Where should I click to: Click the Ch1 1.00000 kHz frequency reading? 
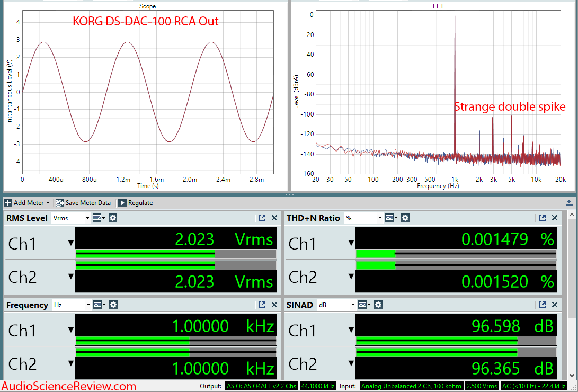[223, 326]
